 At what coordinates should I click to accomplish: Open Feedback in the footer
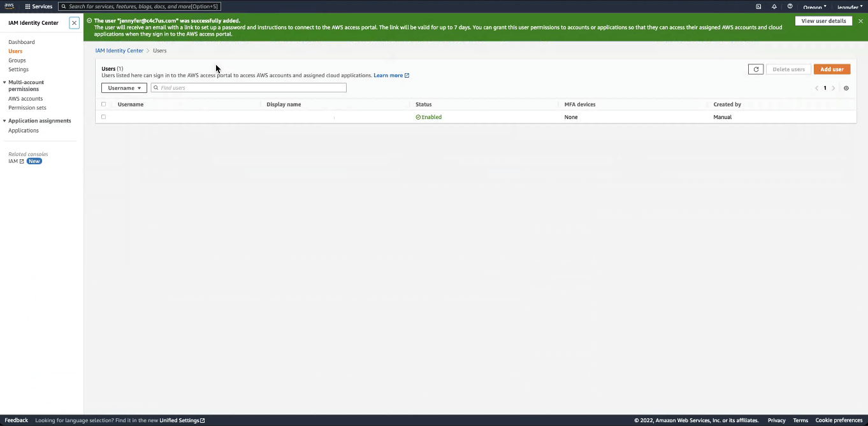click(x=17, y=420)
